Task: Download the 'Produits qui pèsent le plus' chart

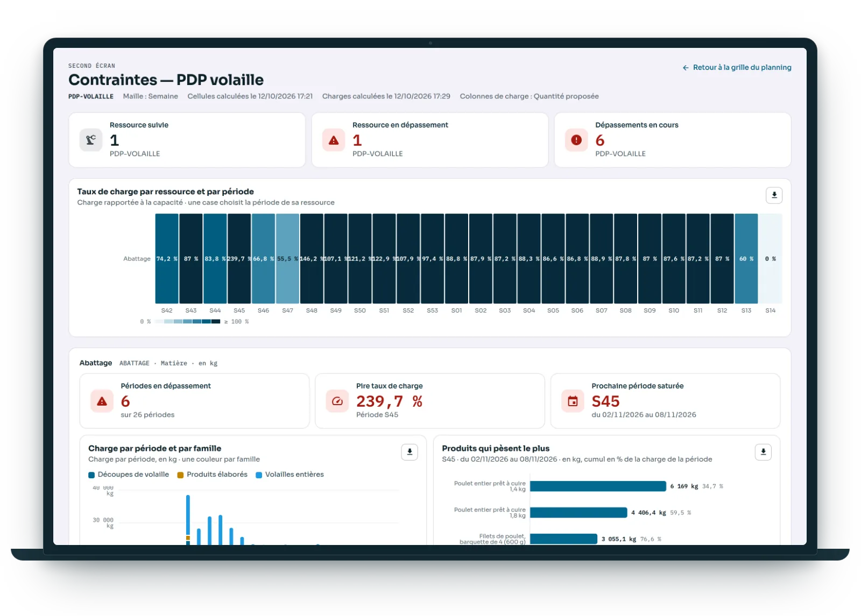Action: (763, 452)
